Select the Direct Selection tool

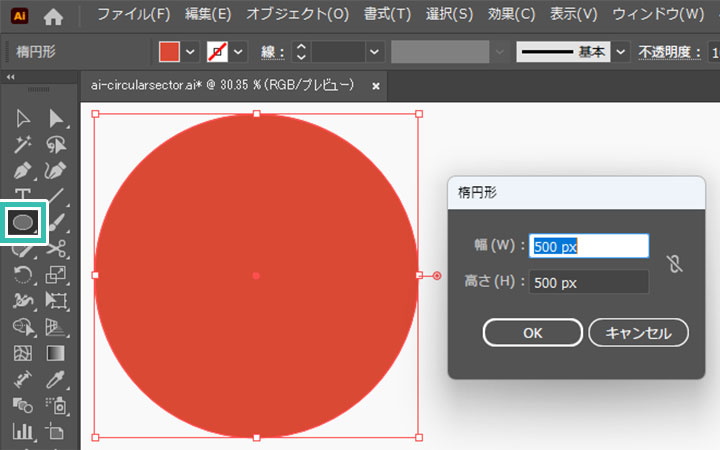pyautogui.click(x=56, y=119)
